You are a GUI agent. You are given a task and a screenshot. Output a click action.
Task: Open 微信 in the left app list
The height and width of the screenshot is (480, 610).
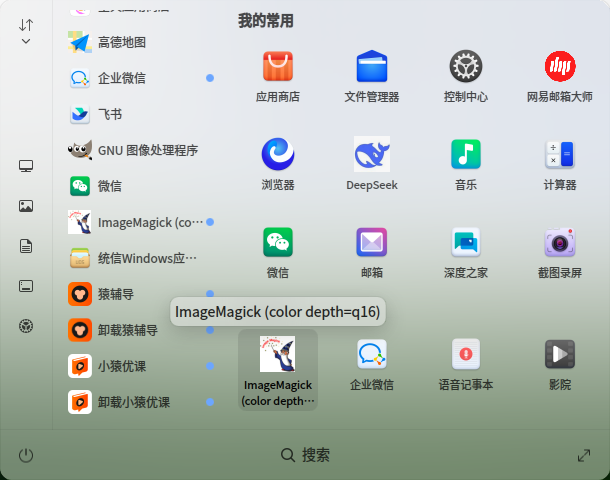[x=140, y=186]
